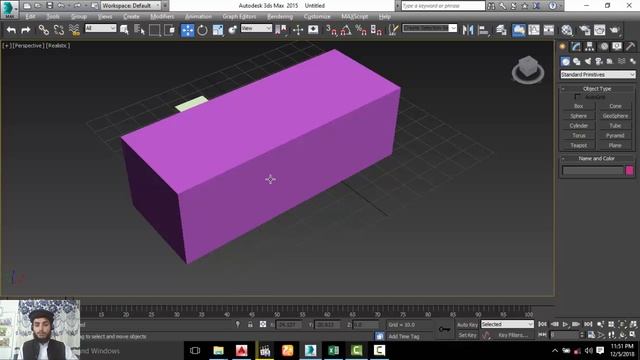Image resolution: width=640 pixels, height=360 pixels.
Task: Open Rendered Frame Window icon
Action: [600, 30]
